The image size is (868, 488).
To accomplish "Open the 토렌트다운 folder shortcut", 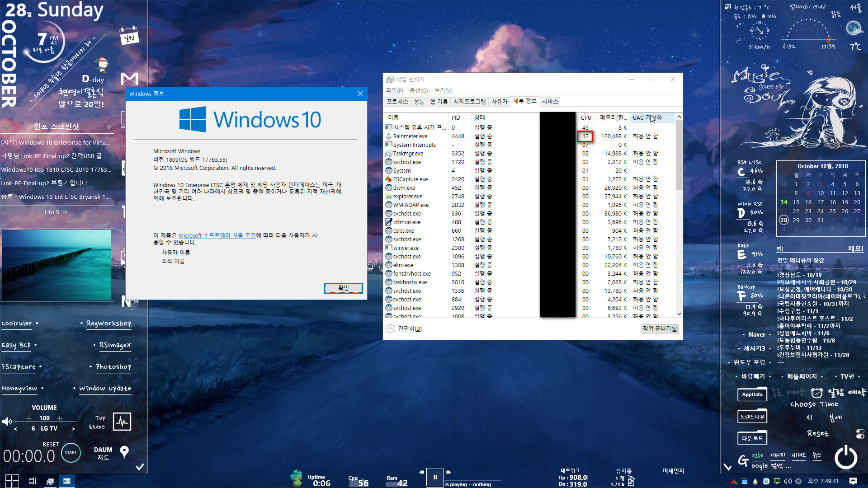I will tap(752, 416).
